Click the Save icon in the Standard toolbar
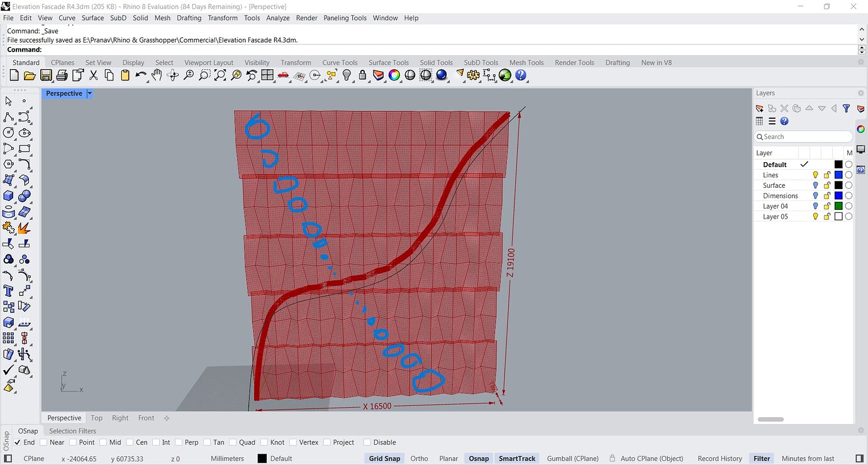868x465 pixels. click(x=46, y=75)
